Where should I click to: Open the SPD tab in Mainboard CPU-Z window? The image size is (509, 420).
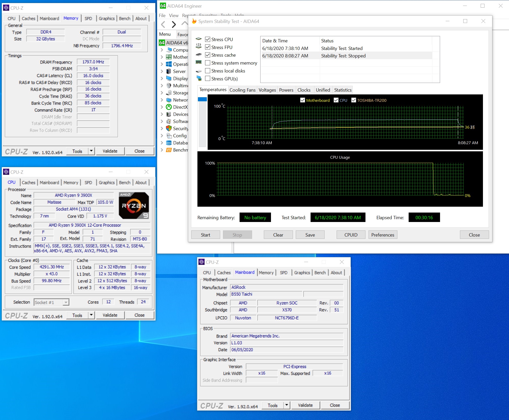pos(283,273)
